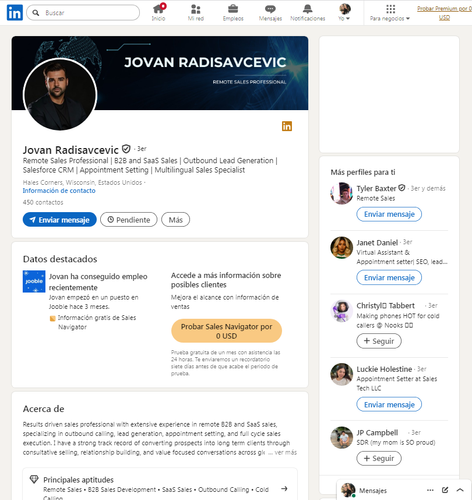Image resolution: width=472 pixels, height=500 pixels.
Task: Open Notificaciones bell icon
Action: tap(308, 12)
